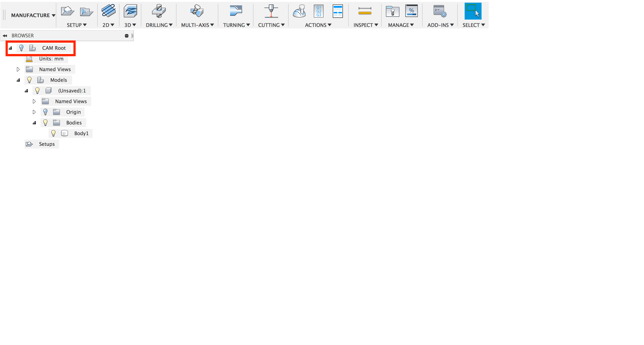Viewport: 644px width, 345px height.
Task: Click the Cutting tool icon
Action: (x=271, y=11)
